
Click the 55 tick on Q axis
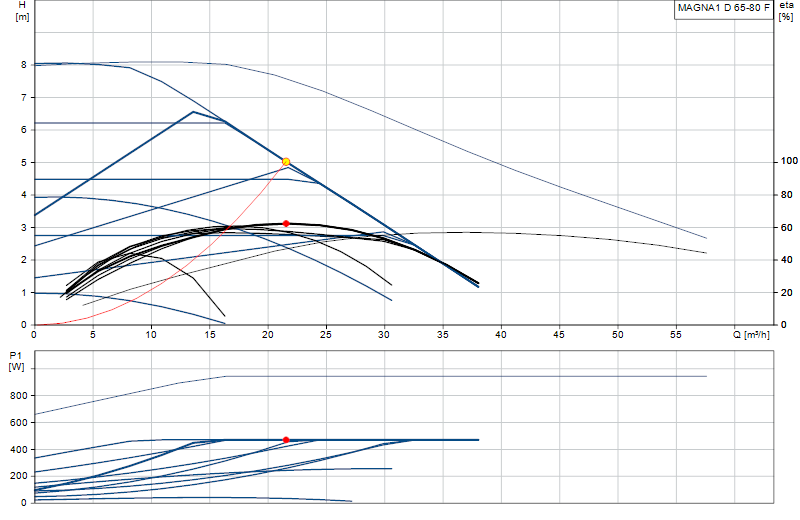pyautogui.click(x=676, y=335)
